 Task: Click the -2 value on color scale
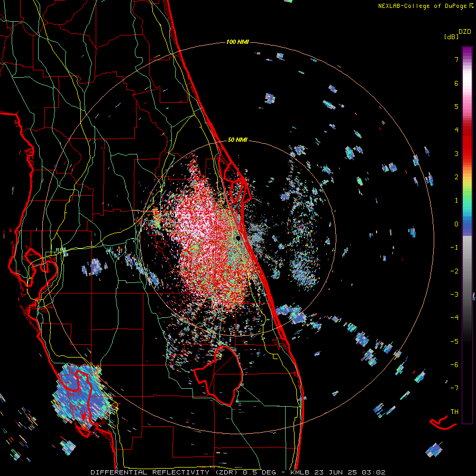pos(454,271)
